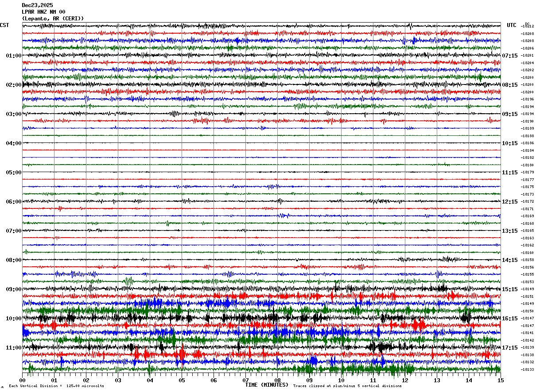Click the DC offset value -18153
The width and height of the screenshot is (536, 392).
click(528, 282)
